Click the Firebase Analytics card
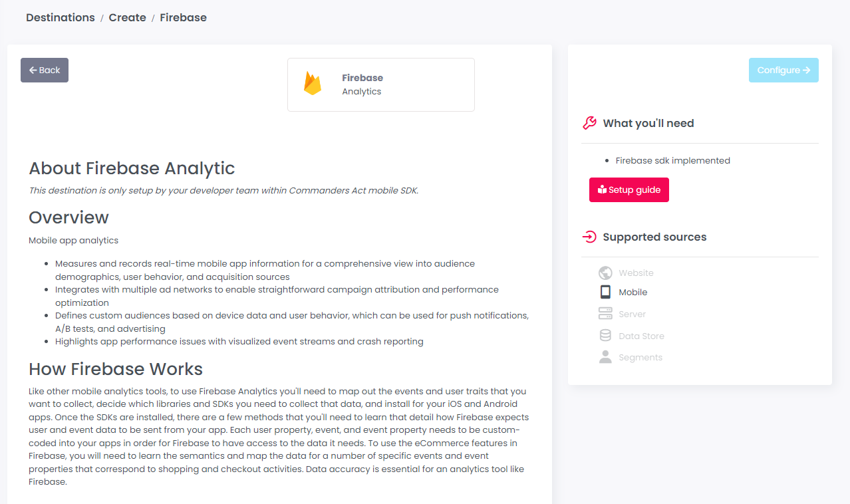This screenshot has width=850, height=504. coord(381,84)
